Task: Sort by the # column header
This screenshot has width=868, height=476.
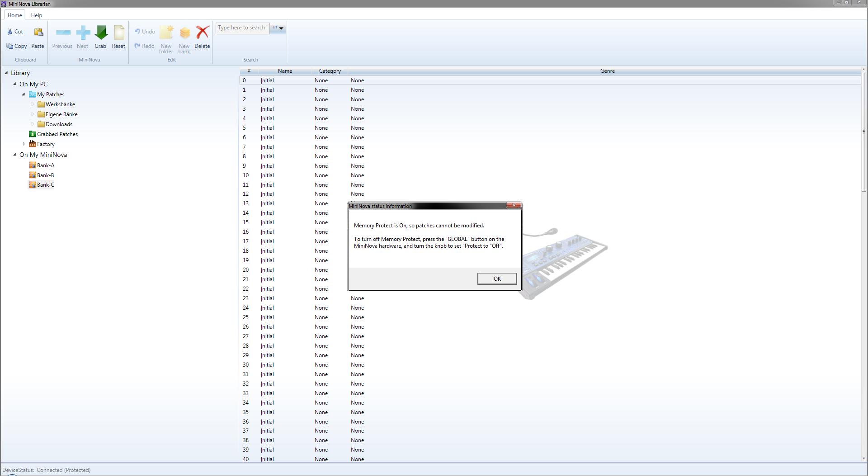Action: pyautogui.click(x=249, y=71)
